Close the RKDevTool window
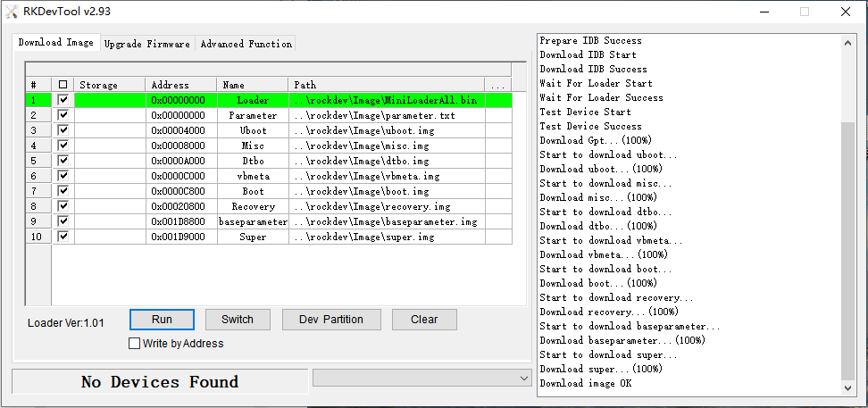The width and height of the screenshot is (868, 408). tap(846, 12)
